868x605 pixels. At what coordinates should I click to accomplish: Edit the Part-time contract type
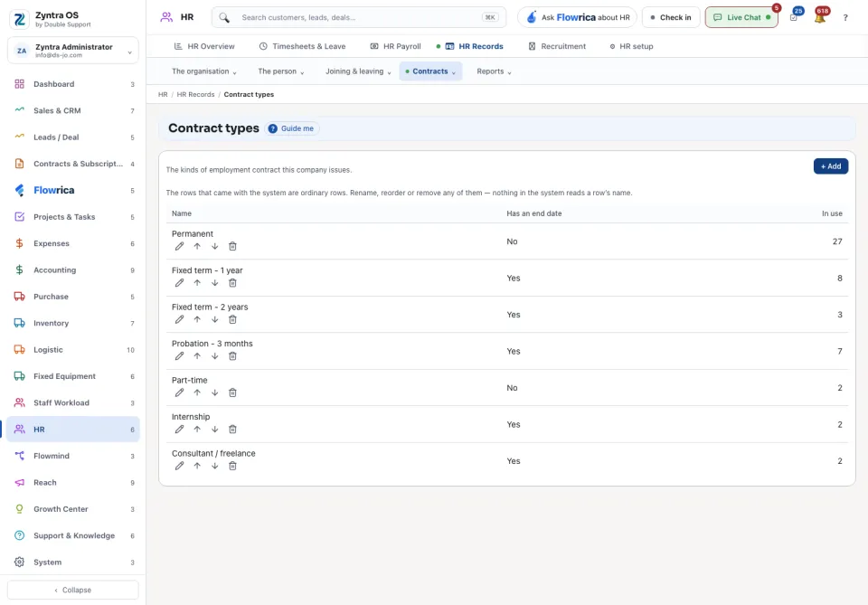point(179,392)
